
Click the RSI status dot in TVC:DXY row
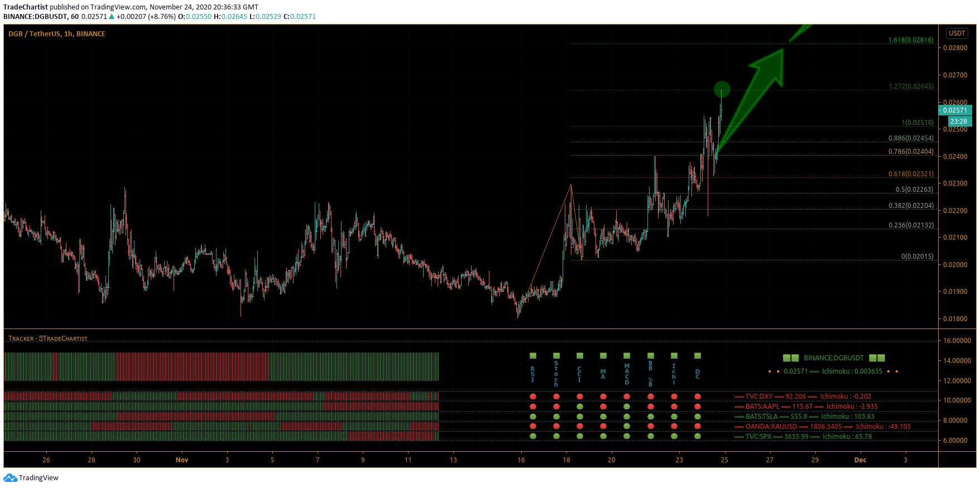pyautogui.click(x=533, y=397)
